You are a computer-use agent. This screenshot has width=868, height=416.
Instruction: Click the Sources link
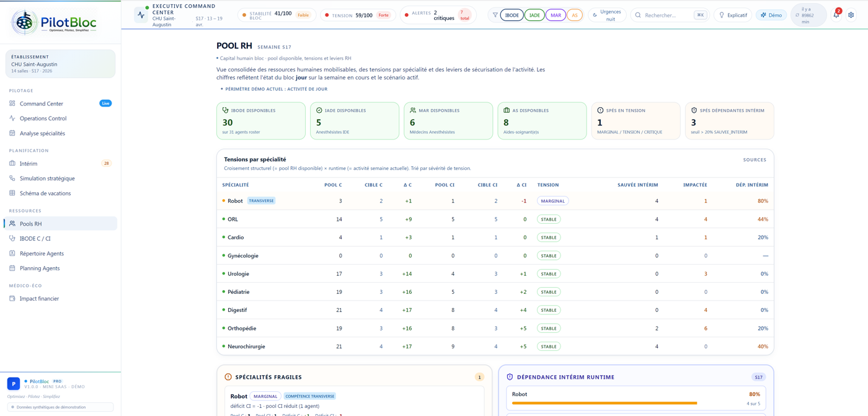[755, 160]
